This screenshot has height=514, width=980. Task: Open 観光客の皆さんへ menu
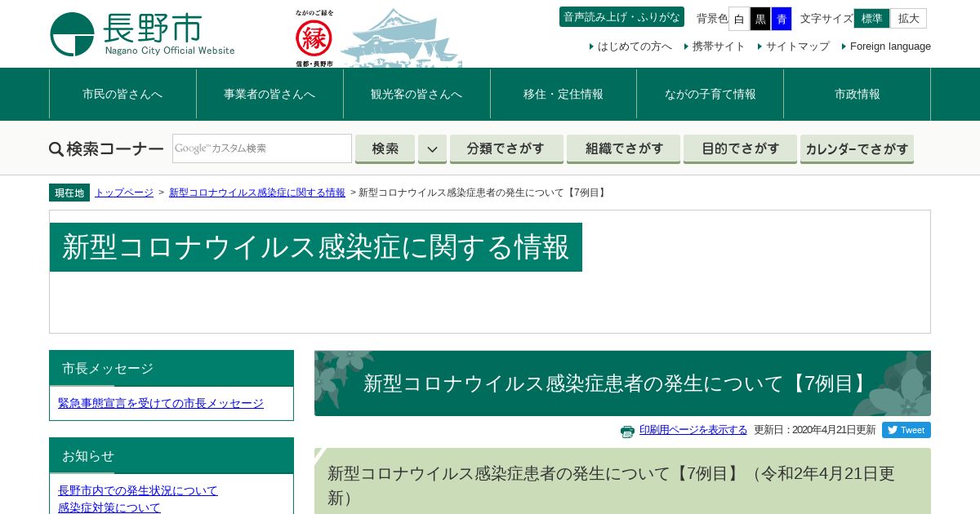click(x=416, y=94)
